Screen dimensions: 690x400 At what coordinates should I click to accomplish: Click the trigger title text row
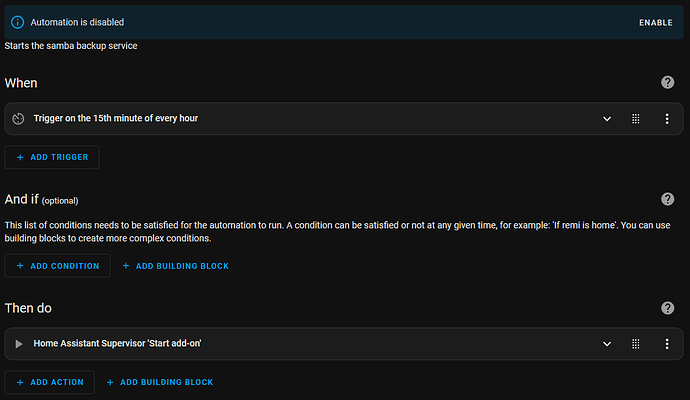click(115, 119)
